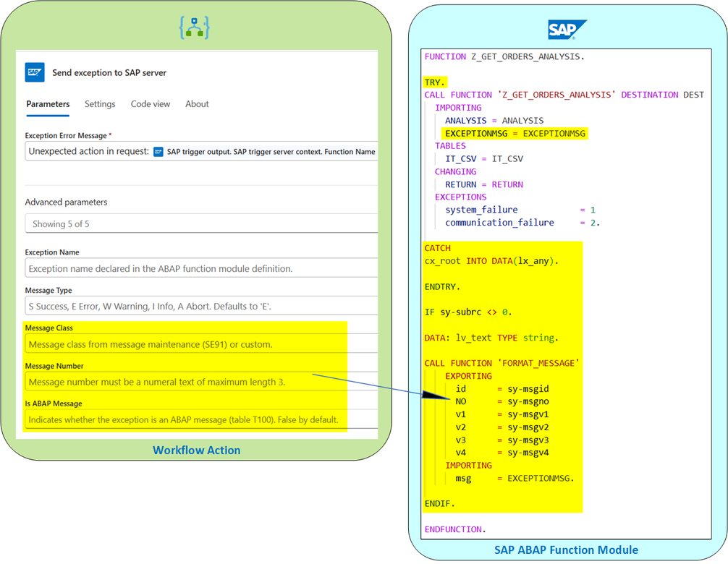Click the 'v2 = sy-msgv2' line
728x564 pixels.
tap(502, 427)
